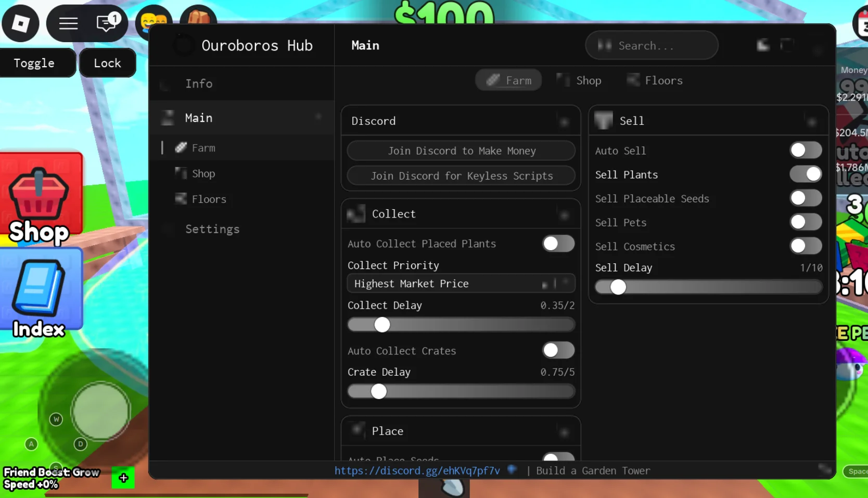Click Join Discord for Keyless Scripts
Screen dimensions: 868x498
(461, 176)
